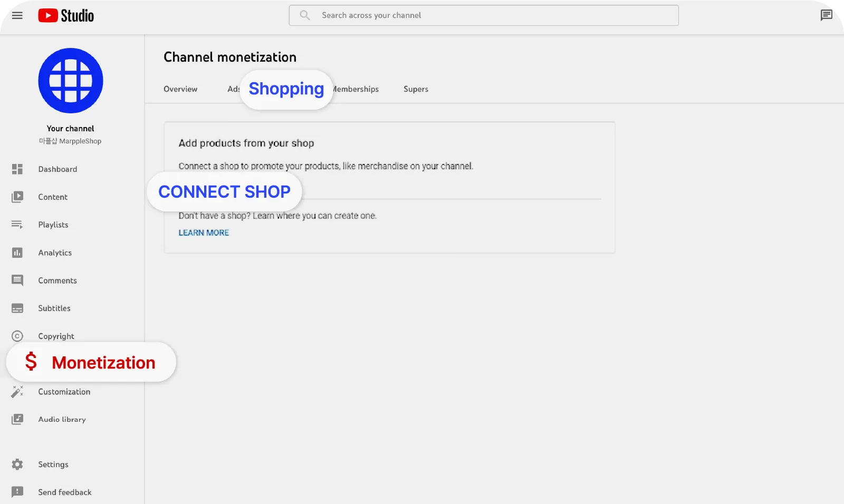Click the YouTube Studio logo
The image size is (844, 504).
click(x=66, y=16)
